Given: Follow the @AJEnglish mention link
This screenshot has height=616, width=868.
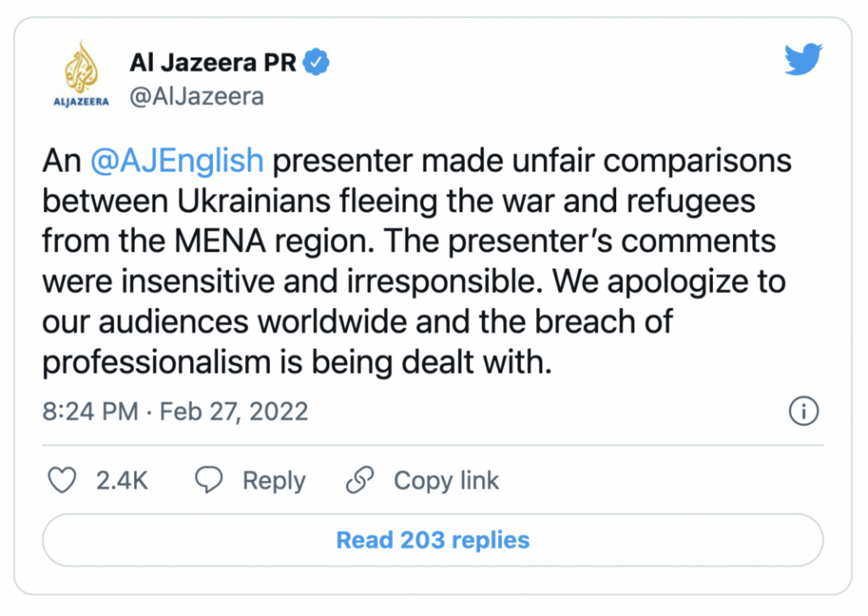Looking at the screenshot, I should pyautogui.click(x=176, y=161).
